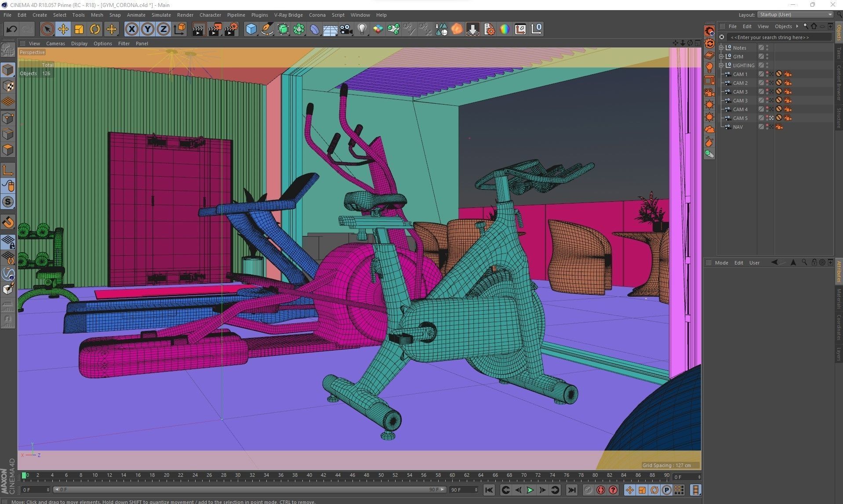
Task: Toggle parameter keyframe recording
Action: tap(667, 490)
